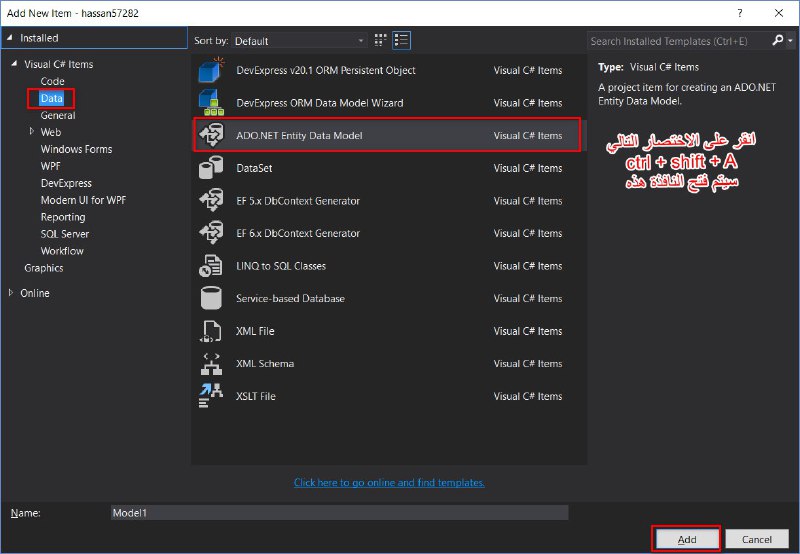
Task: Select the XML File template name
Action: click(255, 331)
